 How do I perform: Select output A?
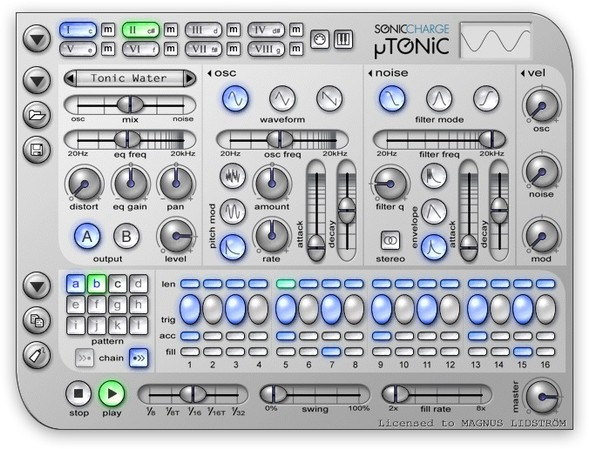[87, 237]
